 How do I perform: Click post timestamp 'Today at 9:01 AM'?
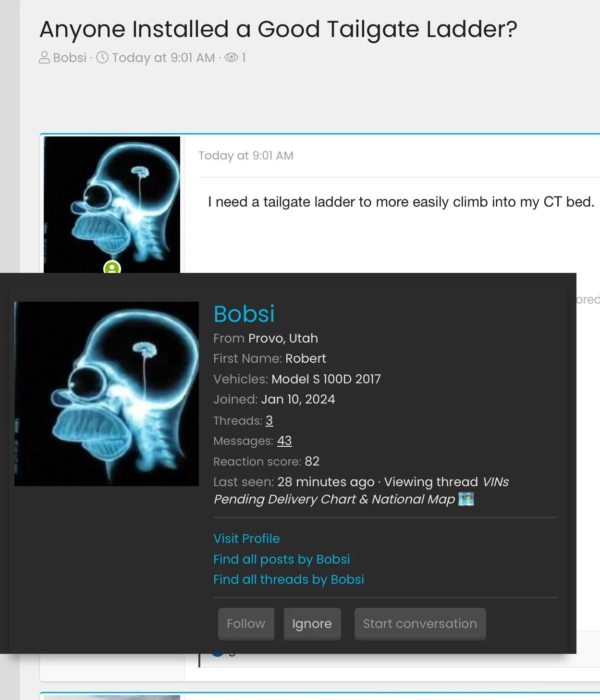pos(246,156)
